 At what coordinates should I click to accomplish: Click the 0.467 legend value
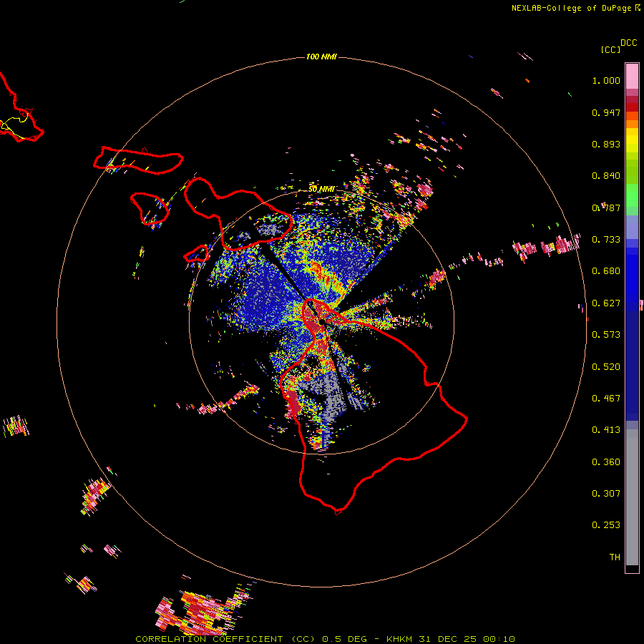[x=606, y=399]
